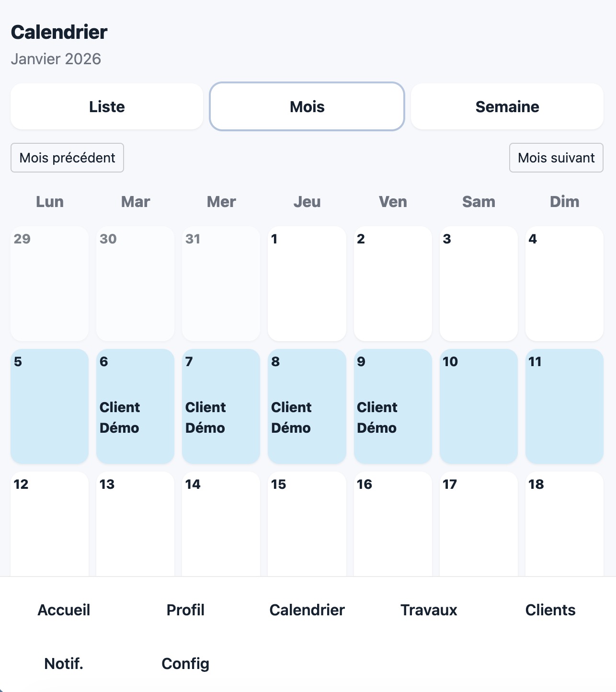Select day 15 in the calendar
Image resolution: width=616 pixels, height=692 pixels.
307,524
